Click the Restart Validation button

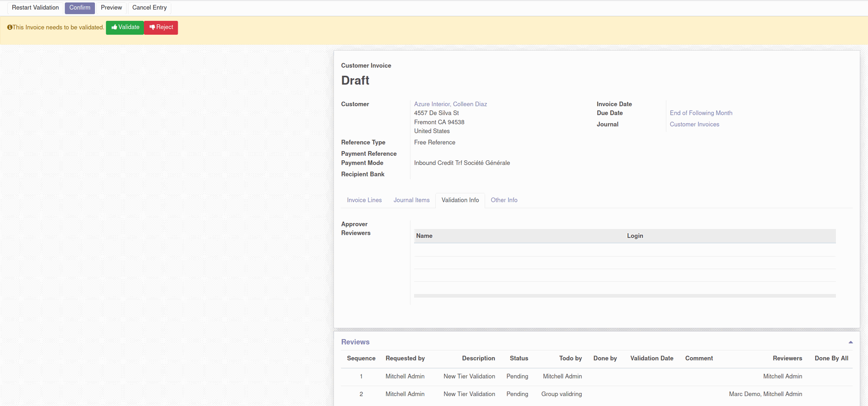35,8
